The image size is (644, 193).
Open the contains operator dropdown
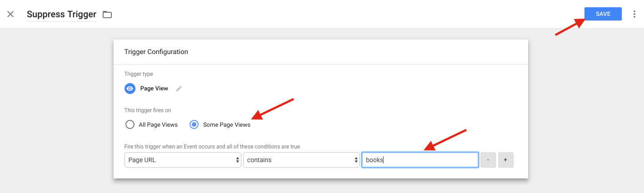click(x=301, y=160)
